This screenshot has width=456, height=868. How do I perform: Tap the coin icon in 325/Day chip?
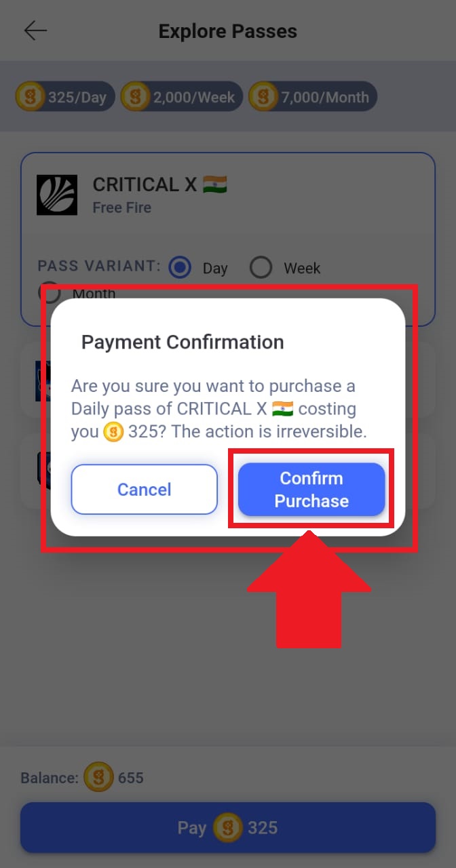(30, 97)
